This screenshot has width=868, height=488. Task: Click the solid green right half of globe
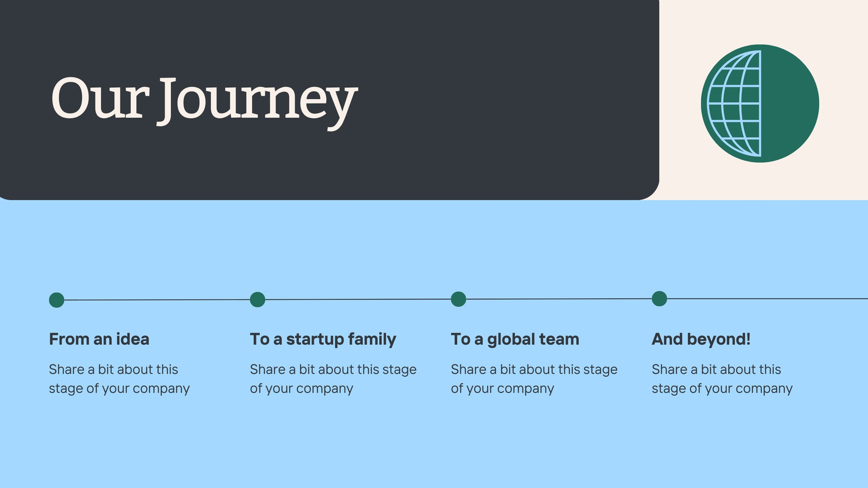pos(789,104)
